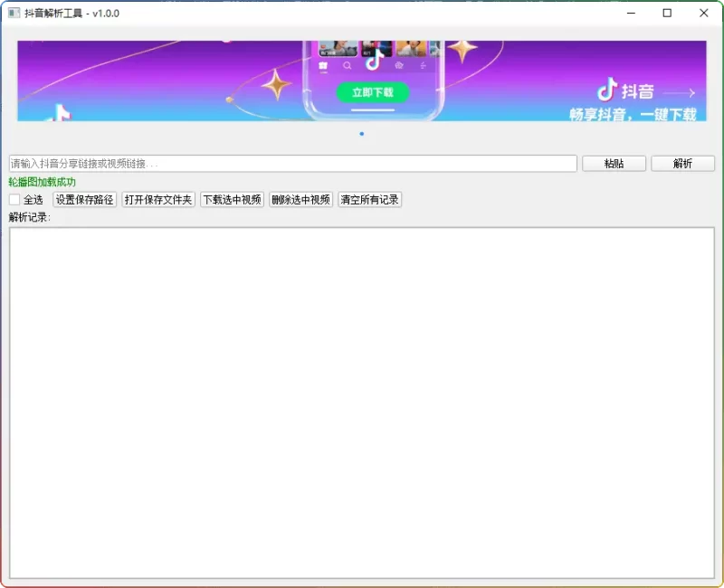
Task: Click the carousel indicator dot below banner
Action: [x=362, y=133]
